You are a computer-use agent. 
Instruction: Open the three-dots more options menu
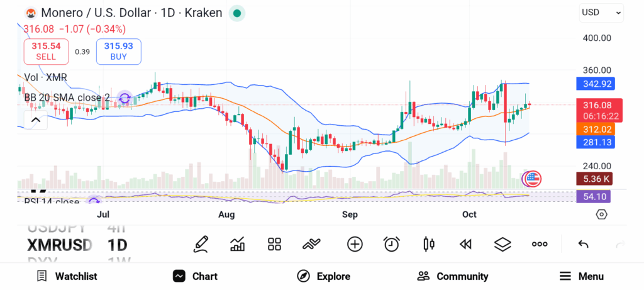(540, 244)
